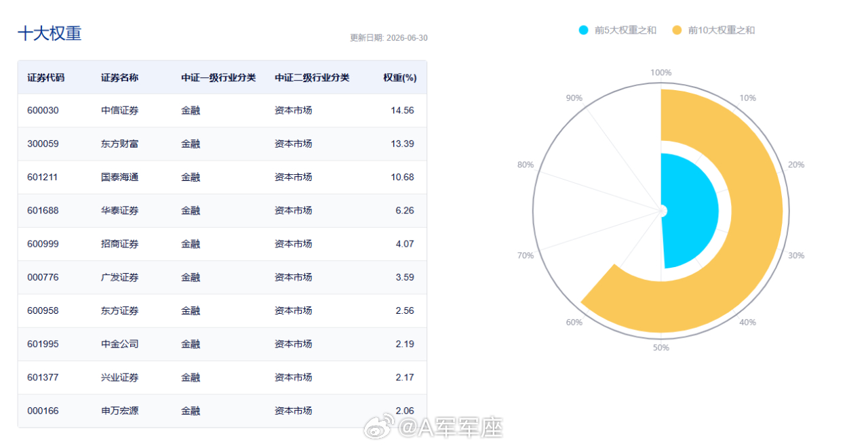Click the weight value 4.07

[x=405, y=244]
